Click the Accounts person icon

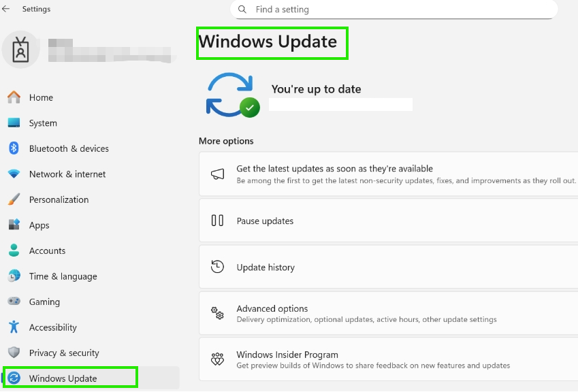(14, 250)
